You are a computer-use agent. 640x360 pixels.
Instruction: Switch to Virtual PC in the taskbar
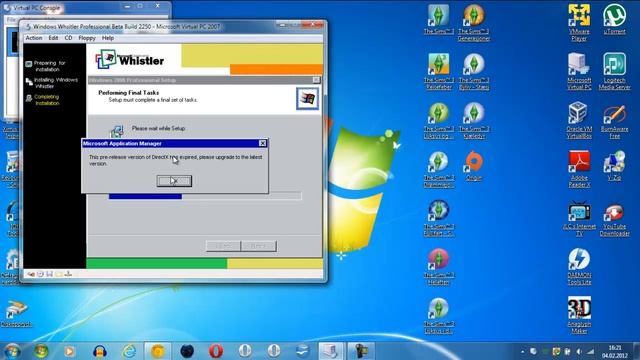(x=330, y=351)
